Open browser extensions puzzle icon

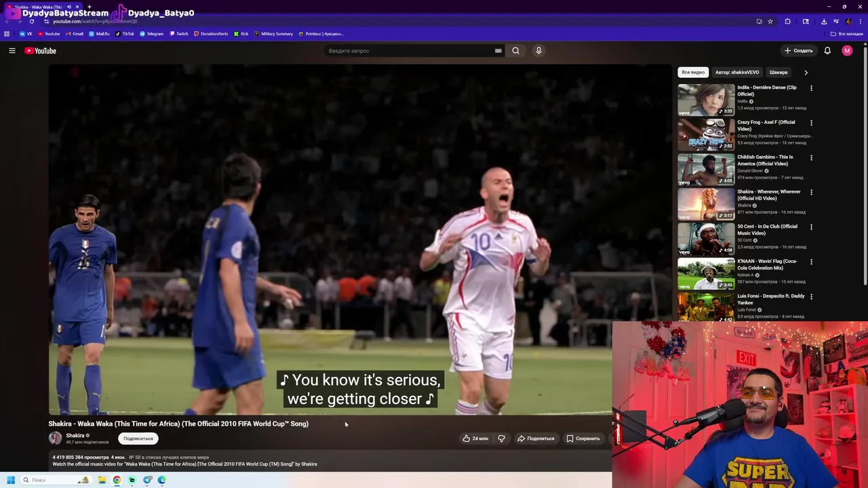pyautogui.click(x=788, y=21)
